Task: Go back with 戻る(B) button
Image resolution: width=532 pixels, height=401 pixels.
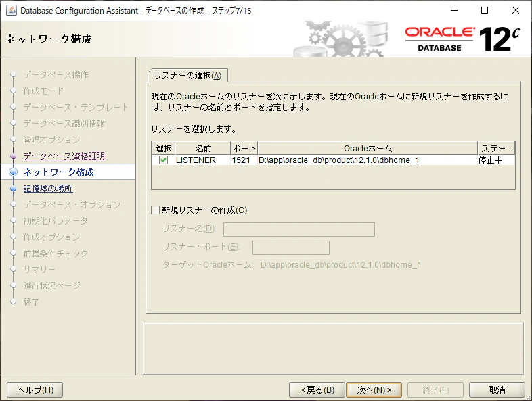Action: click(x=317, y=390)
